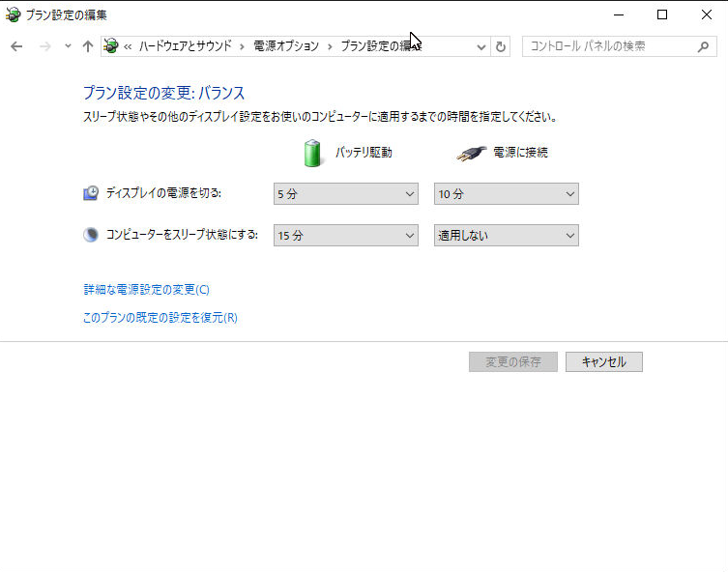Viewport: 728px width, 572px height.
Task: Navigate to the 電源オプション breadcrumb
Action: click(x=286, y=46)
